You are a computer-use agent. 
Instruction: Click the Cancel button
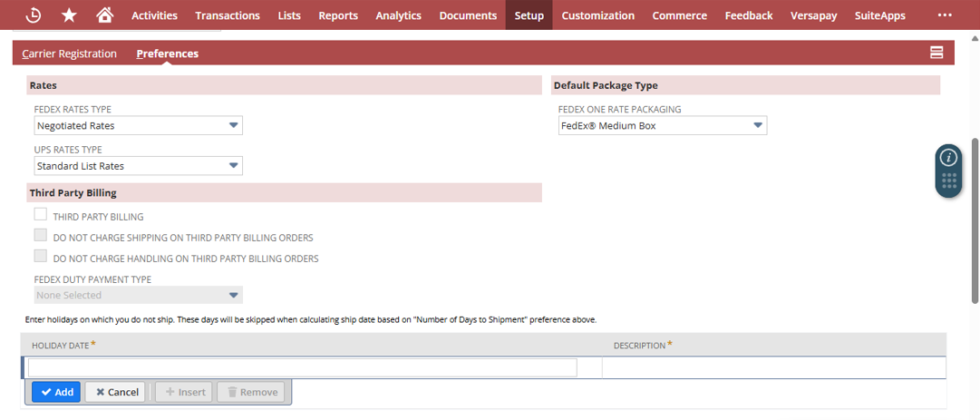[x=117, y=392]
